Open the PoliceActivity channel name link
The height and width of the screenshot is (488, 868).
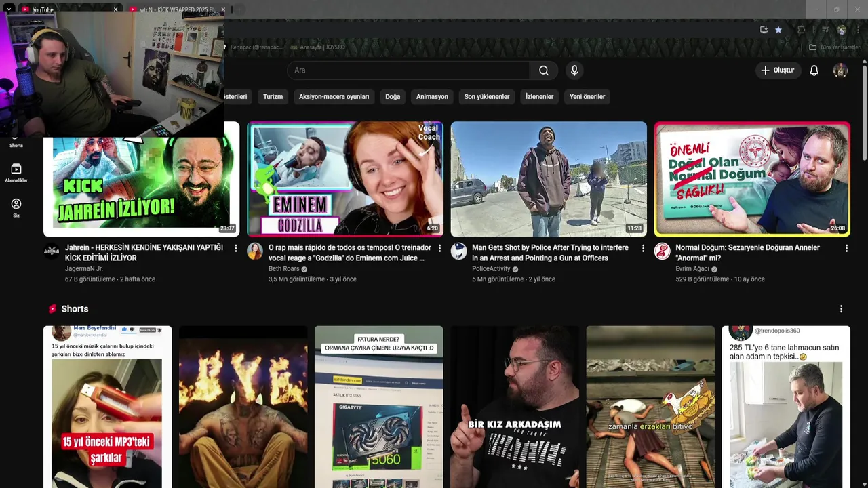click(x=491, y=269)
